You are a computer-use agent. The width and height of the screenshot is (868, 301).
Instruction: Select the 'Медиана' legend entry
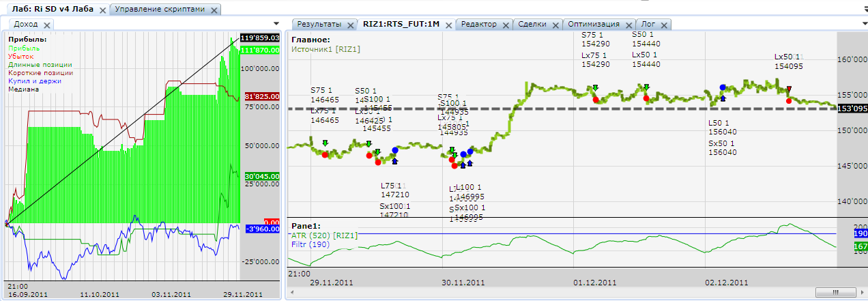(24, 89)
